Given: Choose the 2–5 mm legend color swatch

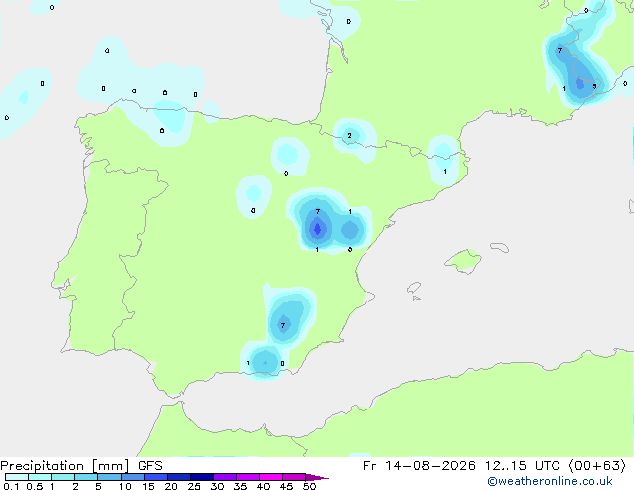Looking at the screenshot, I should click(x=86, y=477).
